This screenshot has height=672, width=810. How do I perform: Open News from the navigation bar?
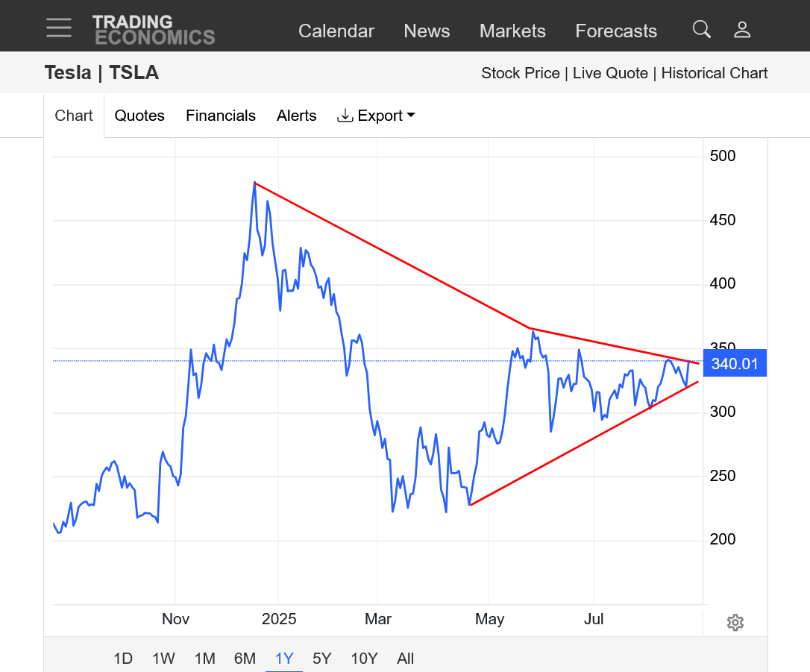pos(427,31)
